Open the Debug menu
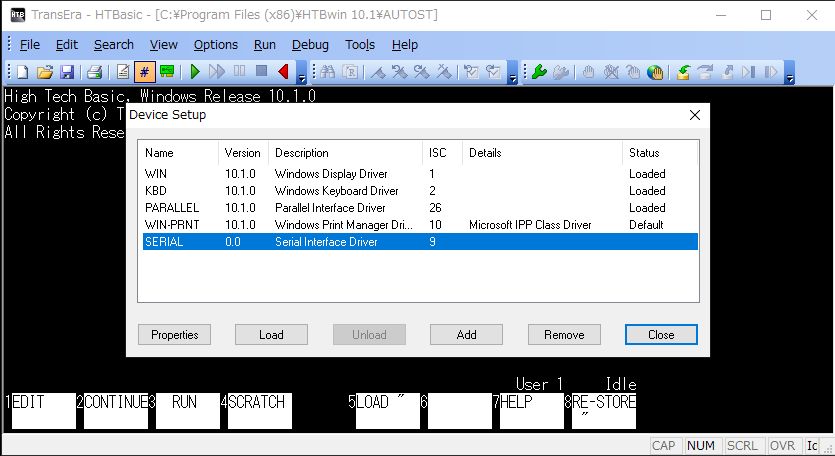835x456 pixels. pyautogui.click(x=310, y=45)
